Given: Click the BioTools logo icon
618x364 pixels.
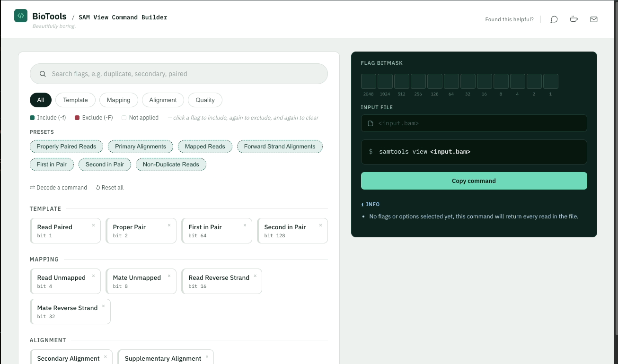Looking at the screenshot, I should click(21, 16).
